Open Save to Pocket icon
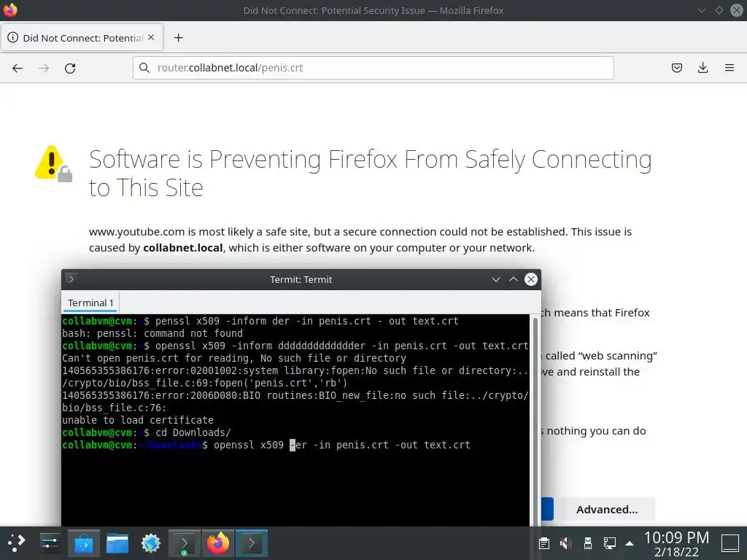The width and height of the screenshot is (747, 560). [x=677, y=68]
